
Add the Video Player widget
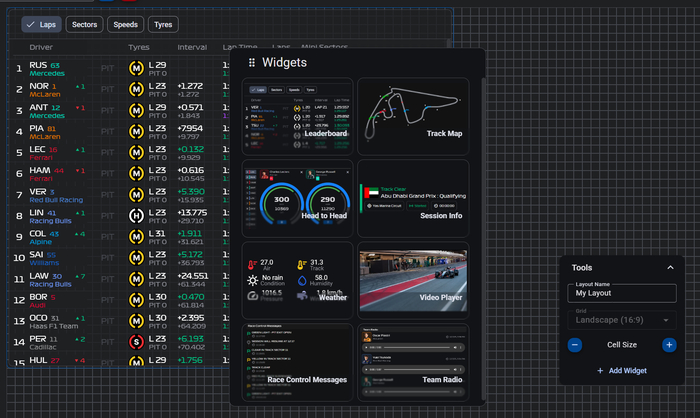pos(413,280)
